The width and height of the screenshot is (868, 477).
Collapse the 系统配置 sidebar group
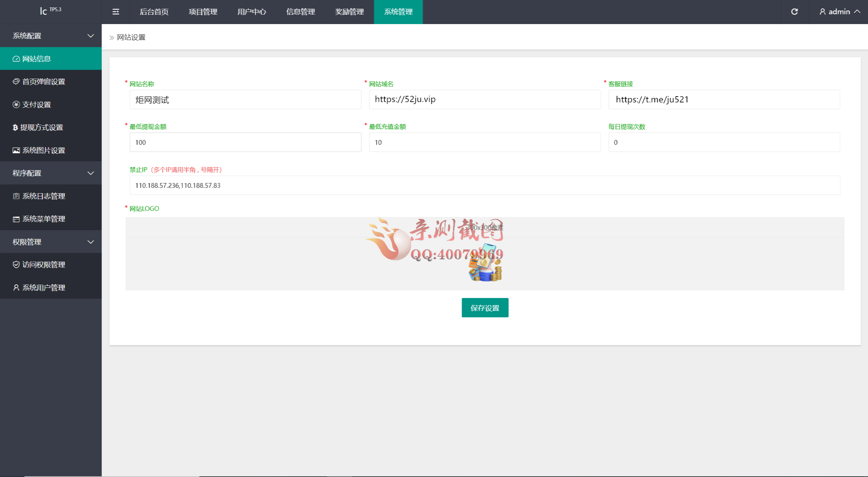[51, 36]
